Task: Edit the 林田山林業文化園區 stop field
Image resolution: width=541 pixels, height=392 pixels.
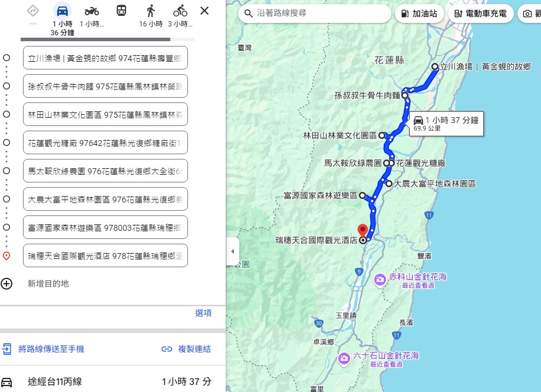Action: (x=105, y=114)
